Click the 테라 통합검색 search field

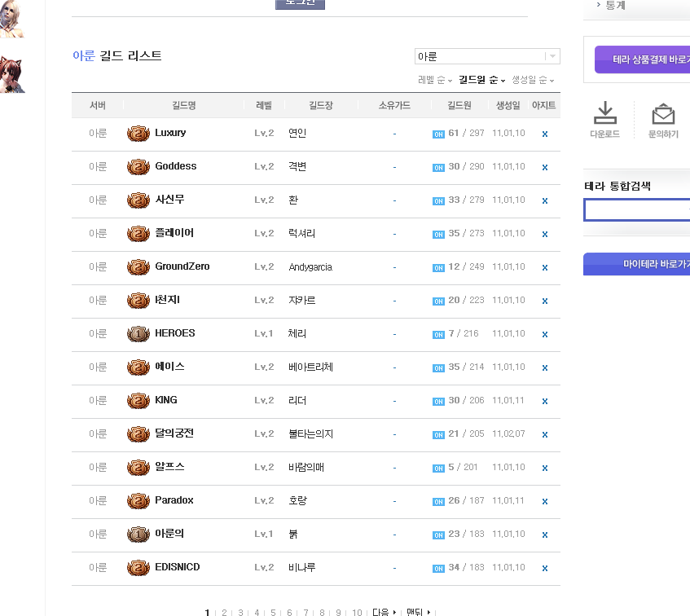pos(635,210)
